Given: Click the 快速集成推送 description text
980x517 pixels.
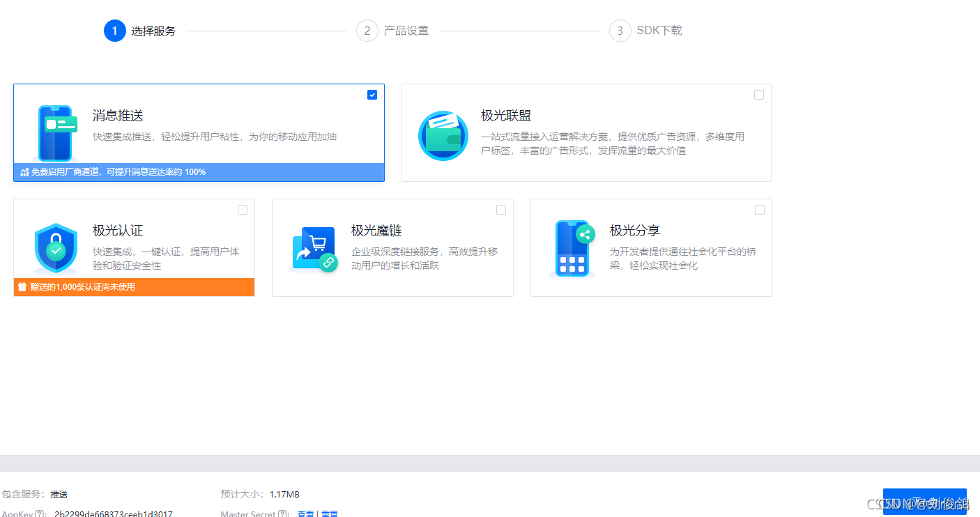Looking at the screenshot, I should pyautogui.click(x=215, y=137).
